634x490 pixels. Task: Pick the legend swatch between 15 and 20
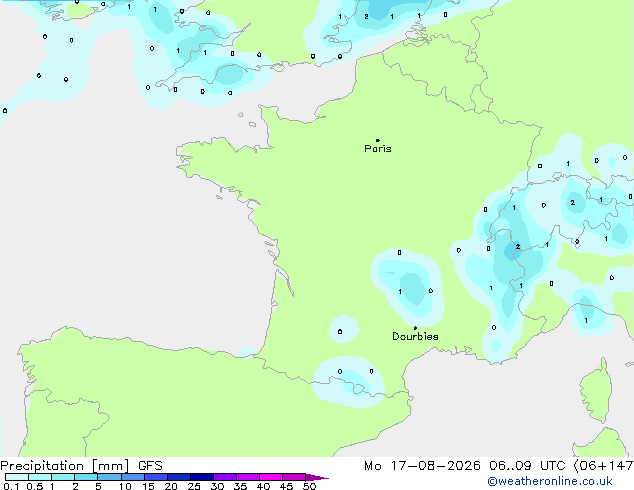156,477
